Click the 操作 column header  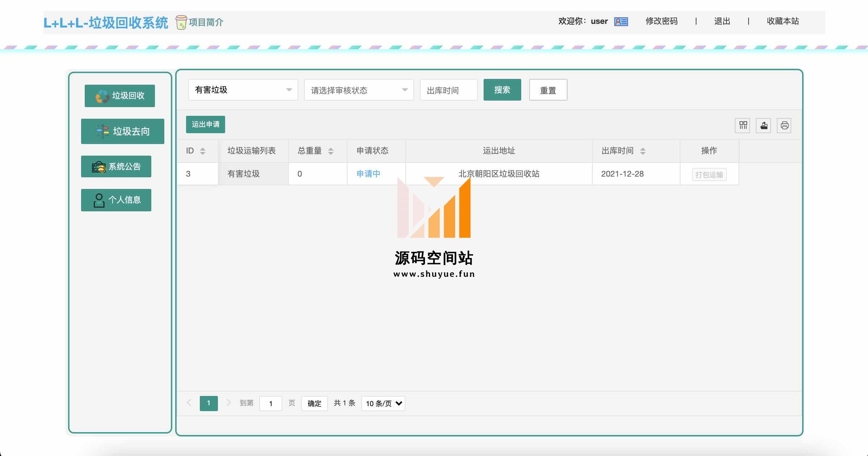(x=709, y=151)
